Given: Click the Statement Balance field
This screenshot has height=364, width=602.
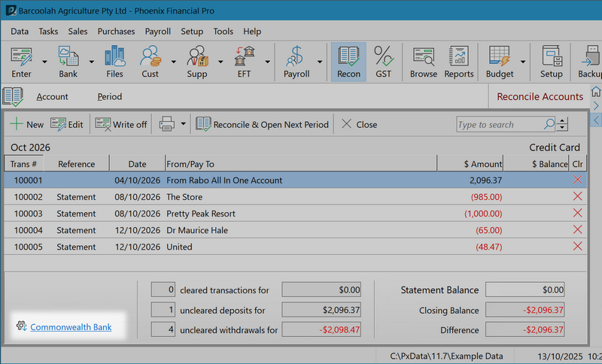Looking at the screenshot, I should coord(524,290).
